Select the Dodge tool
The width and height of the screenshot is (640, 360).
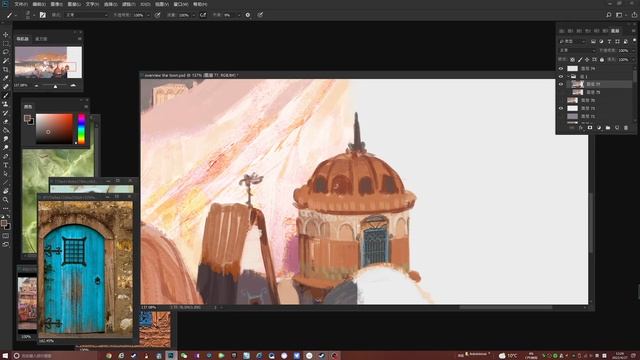[6, 147]
